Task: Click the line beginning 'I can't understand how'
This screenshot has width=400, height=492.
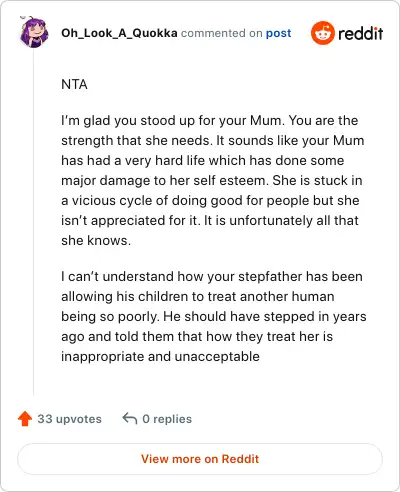Action: coord(212,276)
